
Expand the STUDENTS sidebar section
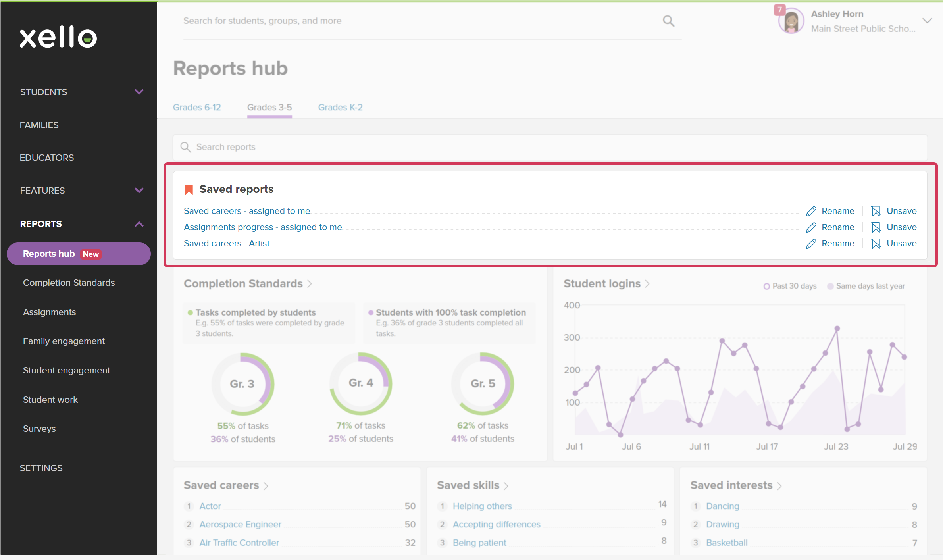tap(139, 92)
